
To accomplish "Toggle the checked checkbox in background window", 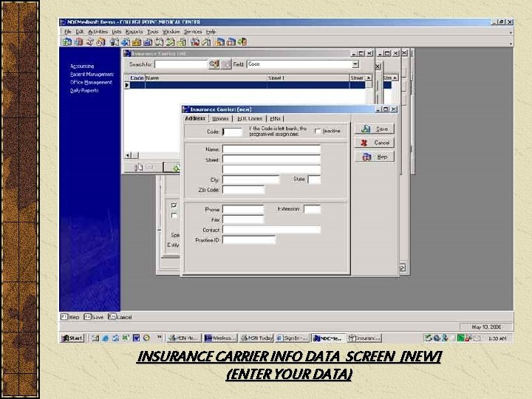I will tap(174, 205).
